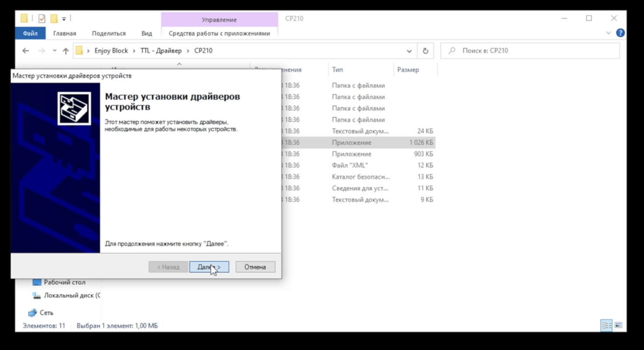
Task: Switch to the Главная ribbon tab
Action: [x=65, y=33]
